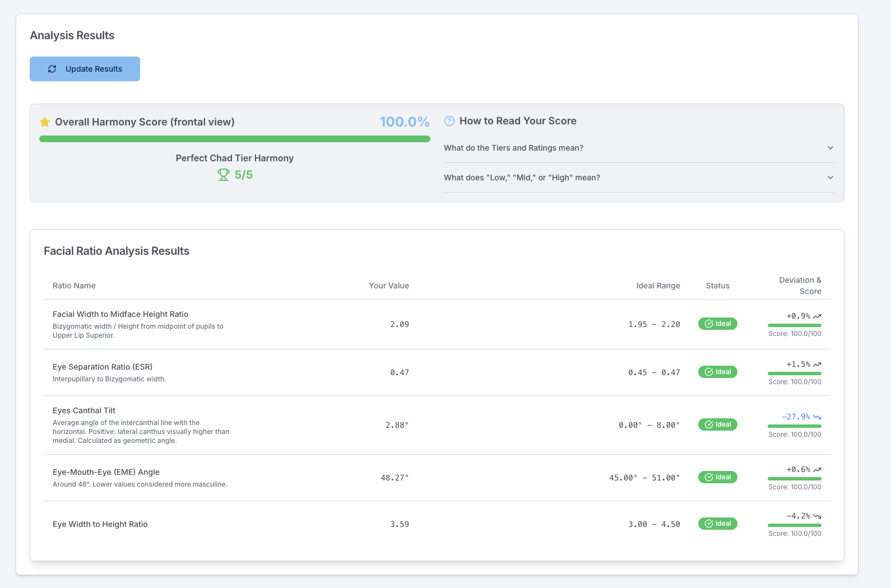
Task: Expand 'What does Low, Mid, or High mean?'
Action: 522,178
